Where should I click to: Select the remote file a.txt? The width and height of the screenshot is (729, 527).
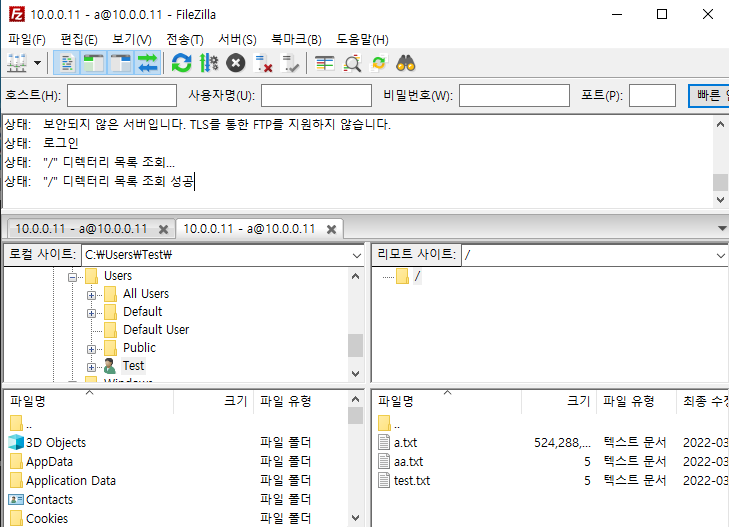click(405, 442)
